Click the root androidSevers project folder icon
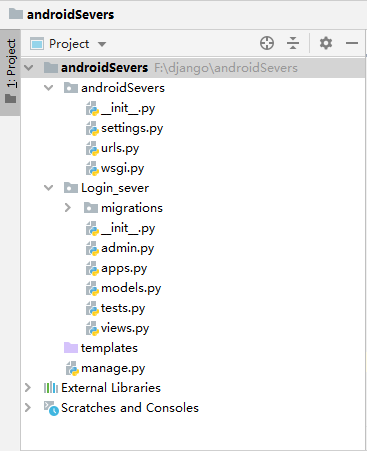The image size is (367, 451). (x=51, y=68)
